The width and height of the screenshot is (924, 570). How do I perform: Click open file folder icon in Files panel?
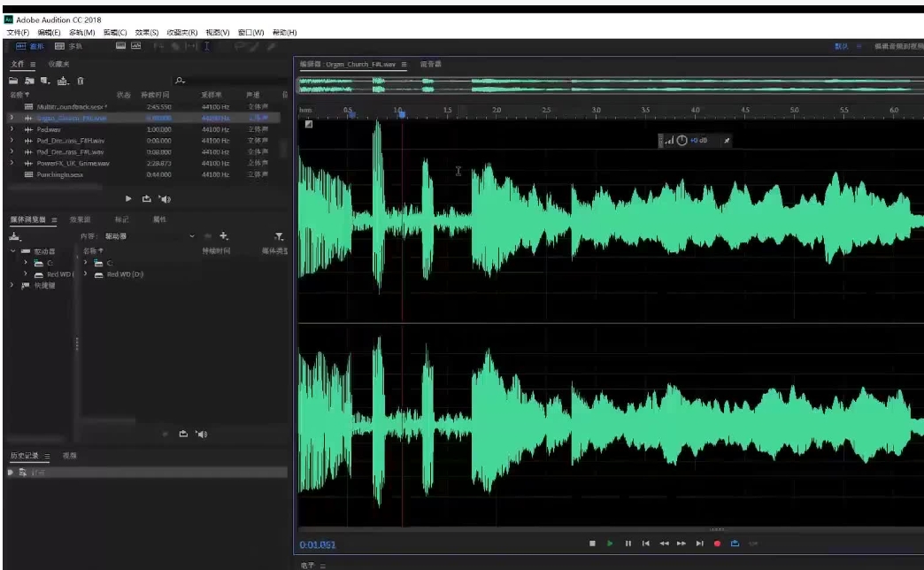coord(13,81)
